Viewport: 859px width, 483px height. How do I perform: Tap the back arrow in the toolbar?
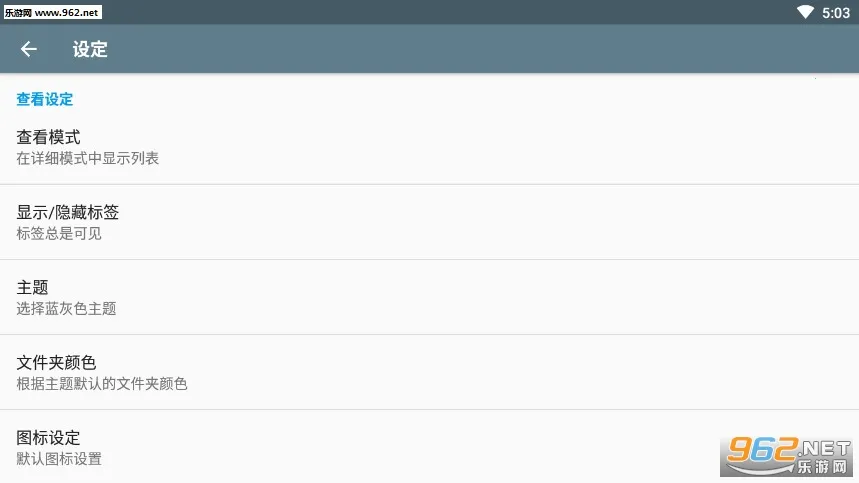click(x=28, y=49)
